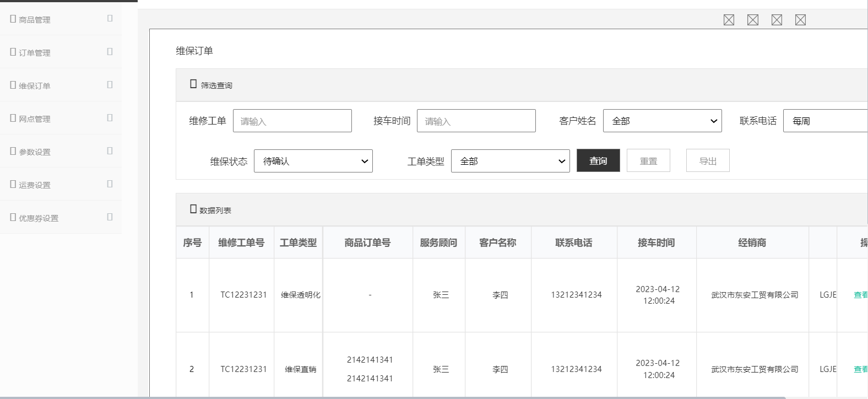The image size is (868, 399).
Task: Click the 接车时间 column header in table
Action: click(656, 242)
